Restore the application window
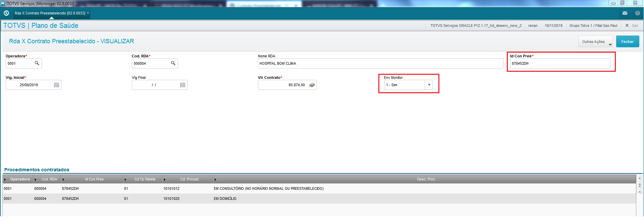The height and width of the screenshot is (221, 644). click(x=622, y=3)
